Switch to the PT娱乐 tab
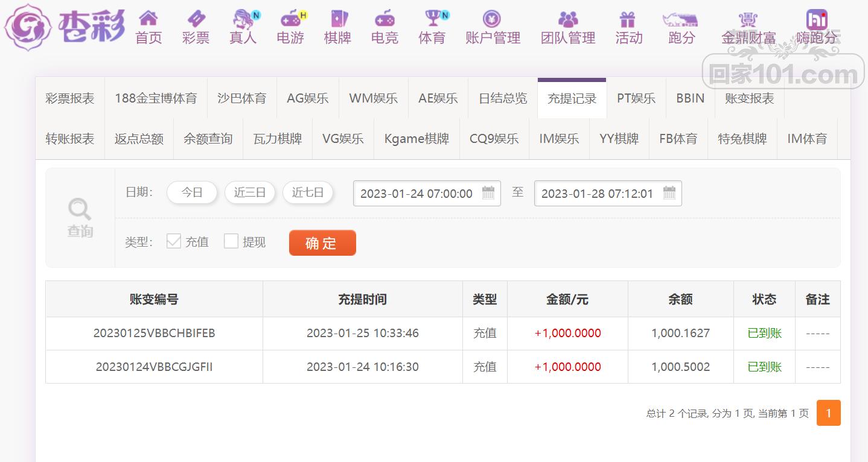Image resolution: width=868 pixels, height=462 pixels. point(636,98)
